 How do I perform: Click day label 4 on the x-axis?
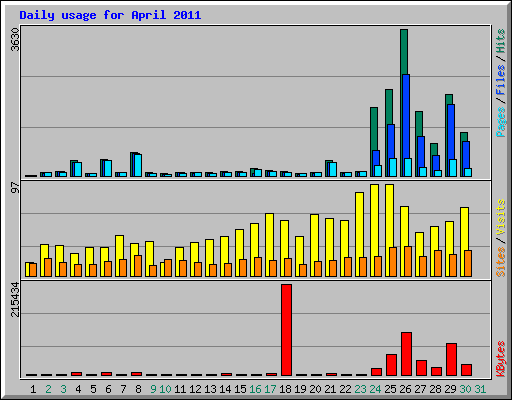[78, 389]
